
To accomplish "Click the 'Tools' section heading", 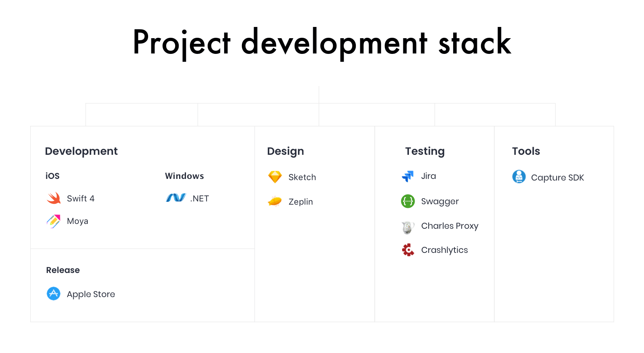I will [526, 151].
